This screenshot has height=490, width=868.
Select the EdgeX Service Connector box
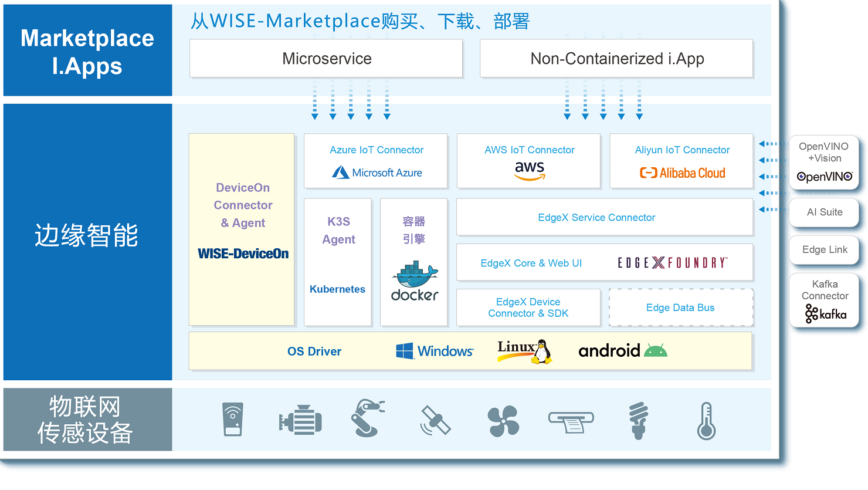pos(605,217)
